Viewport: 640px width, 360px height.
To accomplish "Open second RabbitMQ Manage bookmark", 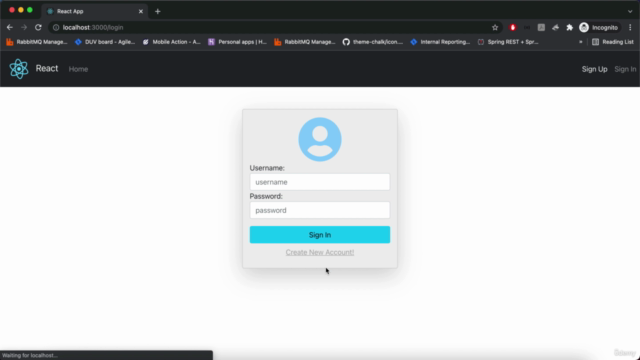I will tap(304, 42).
